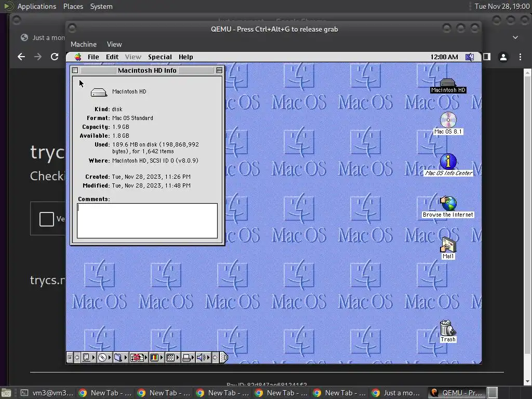Click the Chrome reload button

(55, 57)
